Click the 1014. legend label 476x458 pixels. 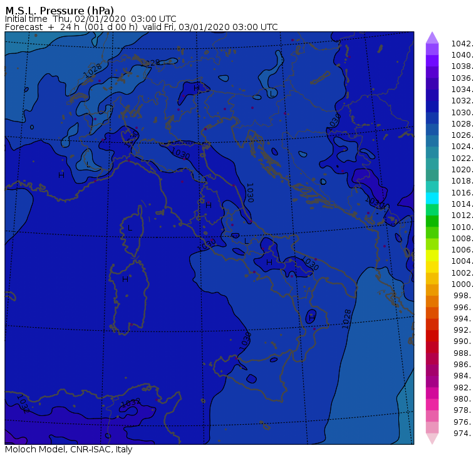pos(462,204)
